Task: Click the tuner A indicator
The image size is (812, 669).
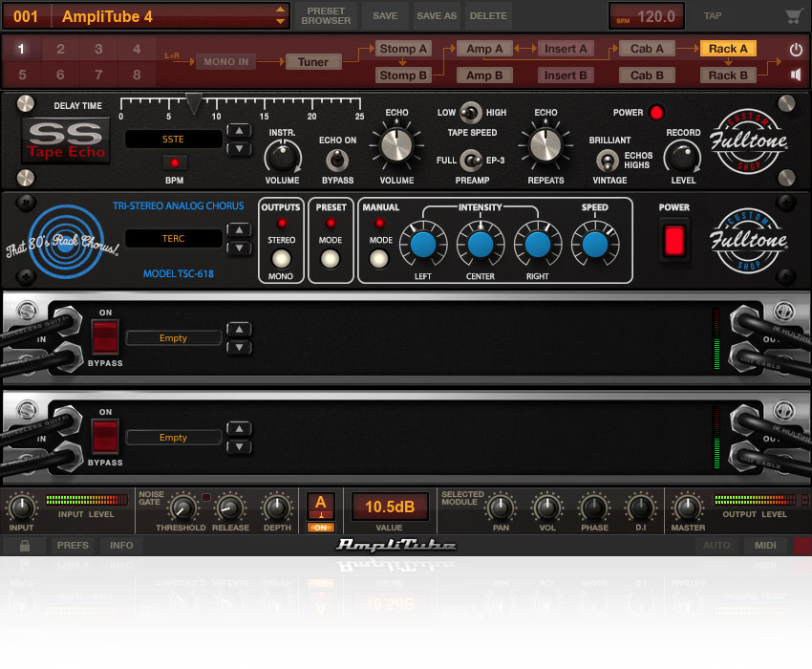Action: click(x=321, y=506)
